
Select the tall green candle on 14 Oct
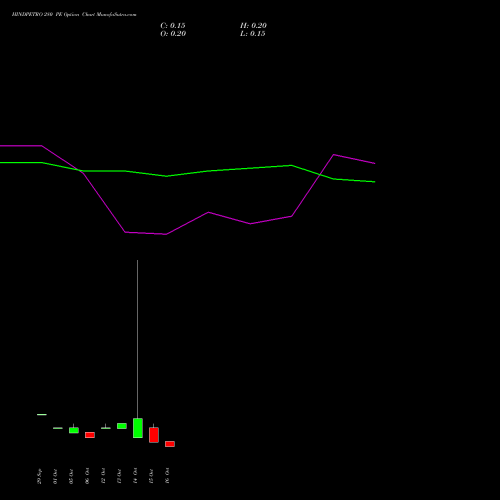(138, 428)
